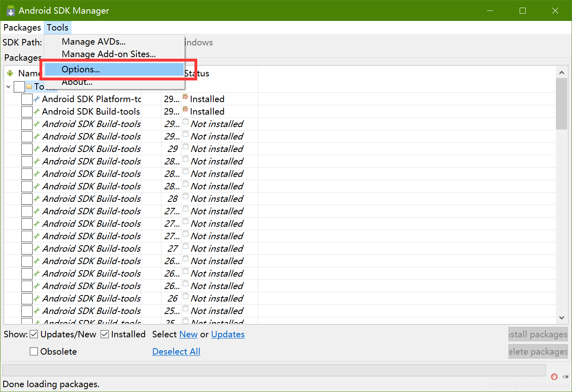Collapse the Tools folder tree node
Viewport: 572px width, 392px height.
(8, 86)
